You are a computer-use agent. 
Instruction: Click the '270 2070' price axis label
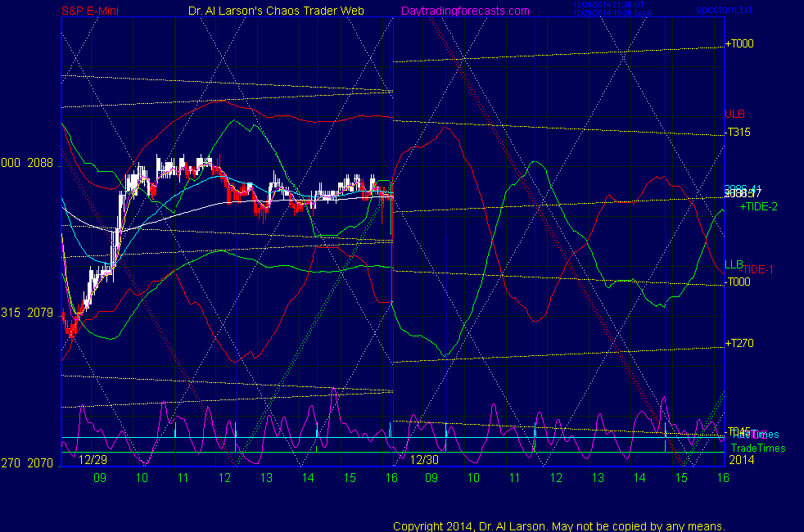(27, 463)
